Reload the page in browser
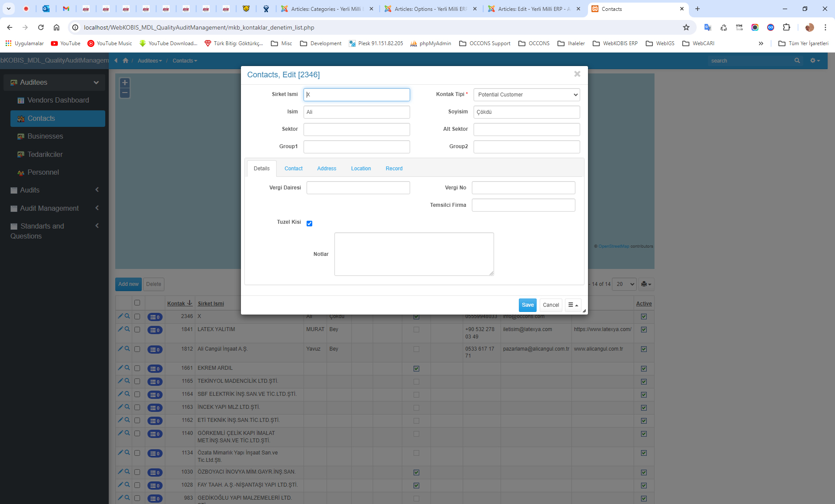Screen dimensions: 835x504 tap(41, 27)
